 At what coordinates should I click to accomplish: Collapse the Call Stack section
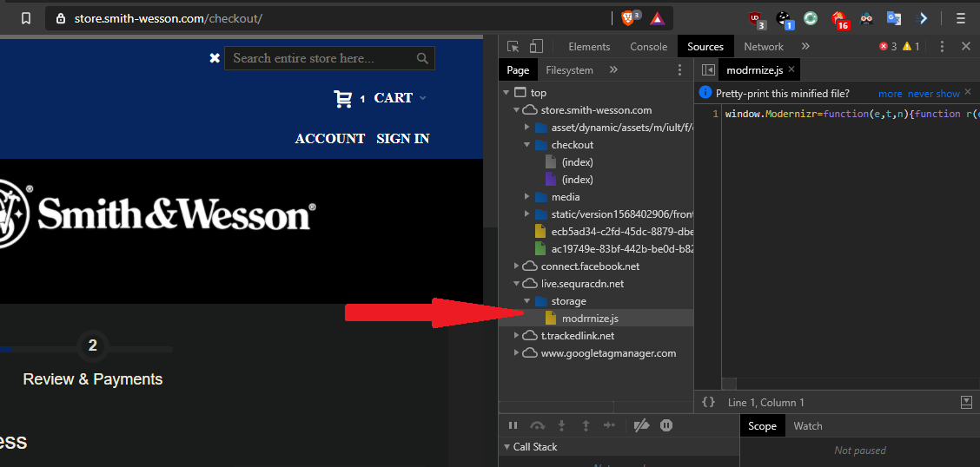506,447
